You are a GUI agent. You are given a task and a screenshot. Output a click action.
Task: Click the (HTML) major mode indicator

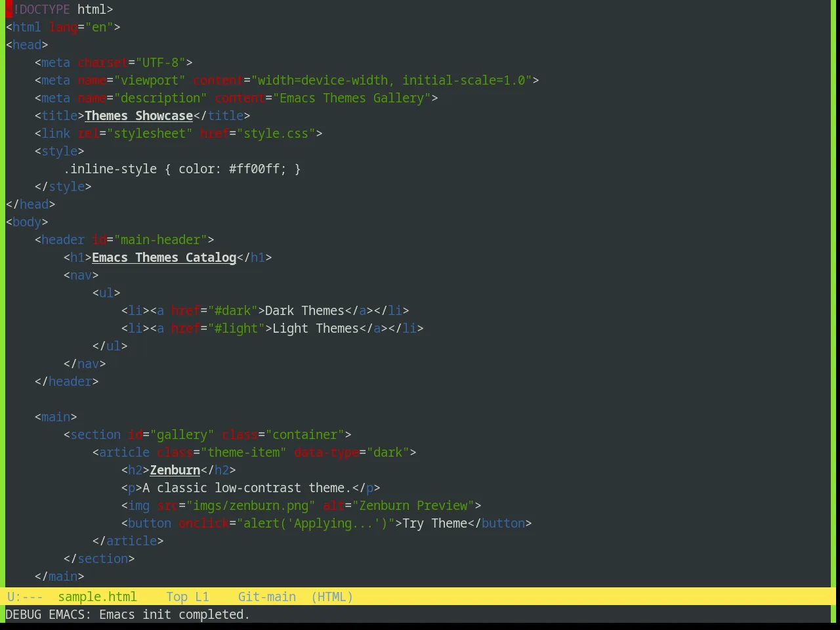click(x=332, y=597)
